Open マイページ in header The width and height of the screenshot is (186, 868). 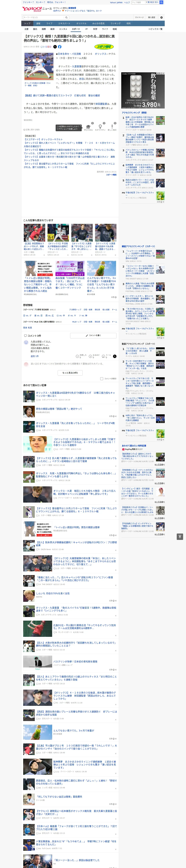click(139, 18)
